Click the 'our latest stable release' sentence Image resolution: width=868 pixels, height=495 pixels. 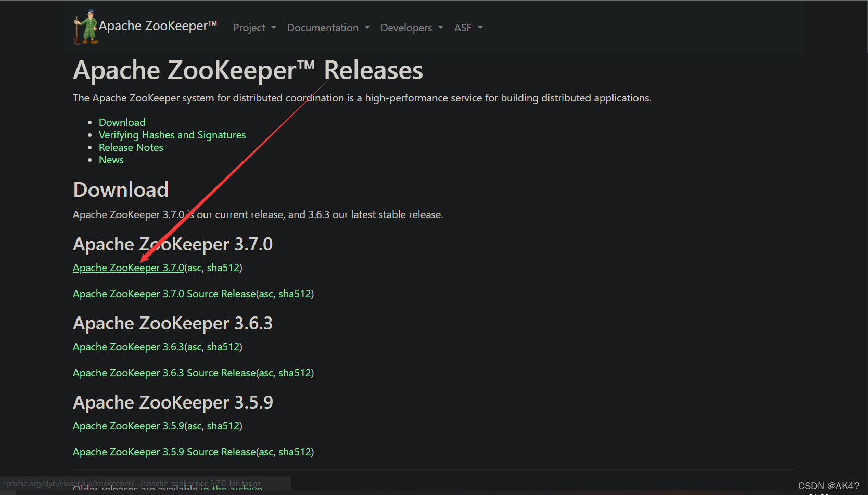(258, 214)
